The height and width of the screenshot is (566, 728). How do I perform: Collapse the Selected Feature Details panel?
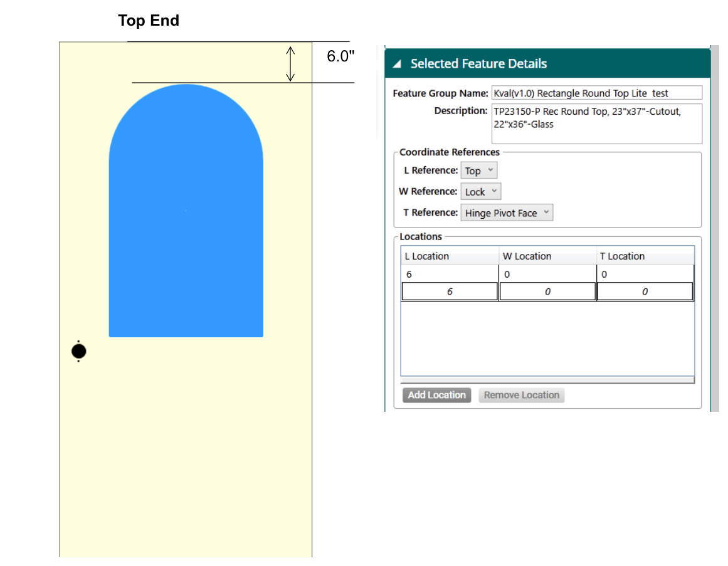pyautogui.click(x=397, y=64)
